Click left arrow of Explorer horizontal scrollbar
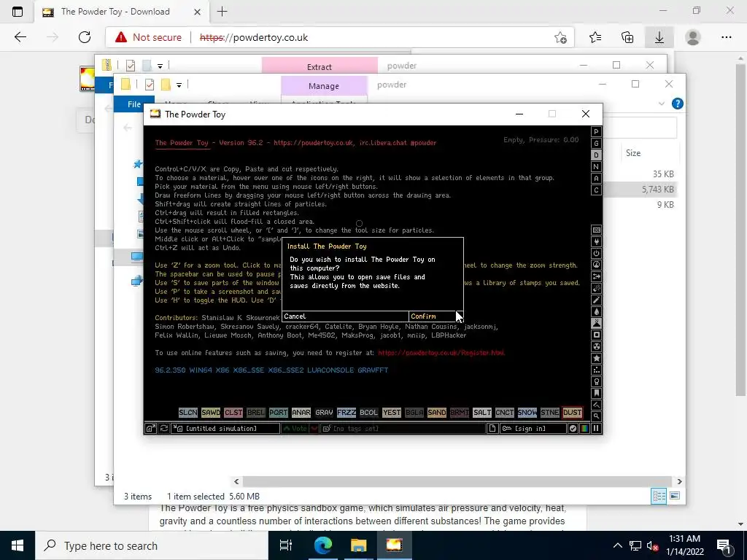 pos(236,481)
